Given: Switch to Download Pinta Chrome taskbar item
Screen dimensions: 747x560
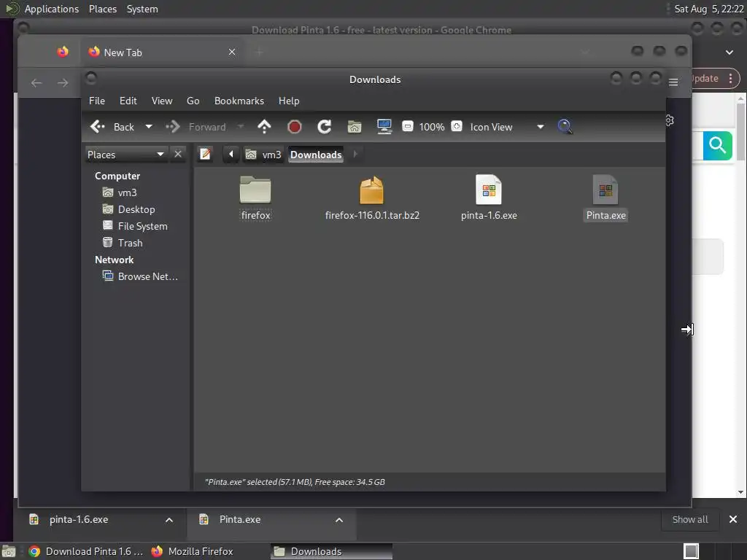Looking at the screenshot, I should pyautogui.click(x=86, y=551).
